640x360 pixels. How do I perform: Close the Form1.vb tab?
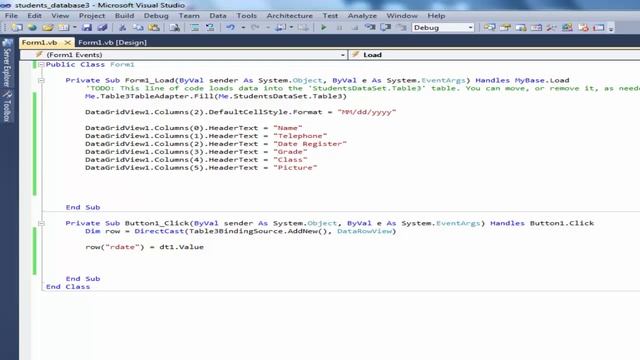pos(68,42)
